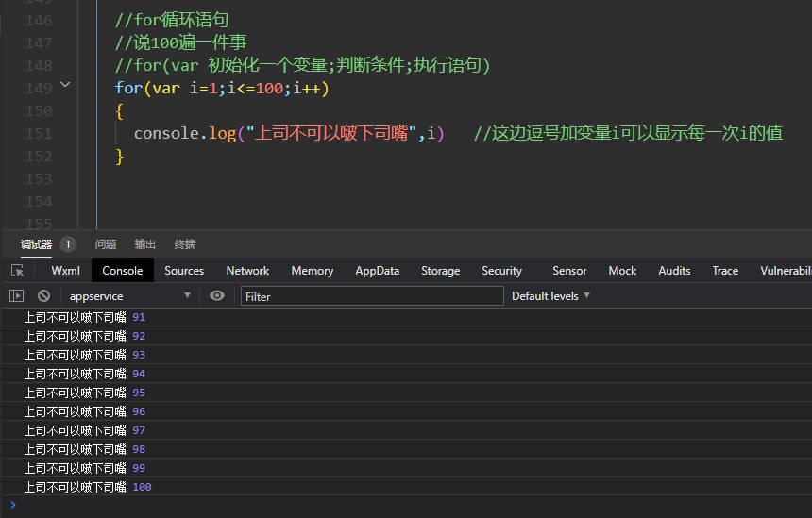Click the "//for循环语句" comment line
The height and width of the screenshot is (518, 812).
pyautogui.click(x=172, y=20)
